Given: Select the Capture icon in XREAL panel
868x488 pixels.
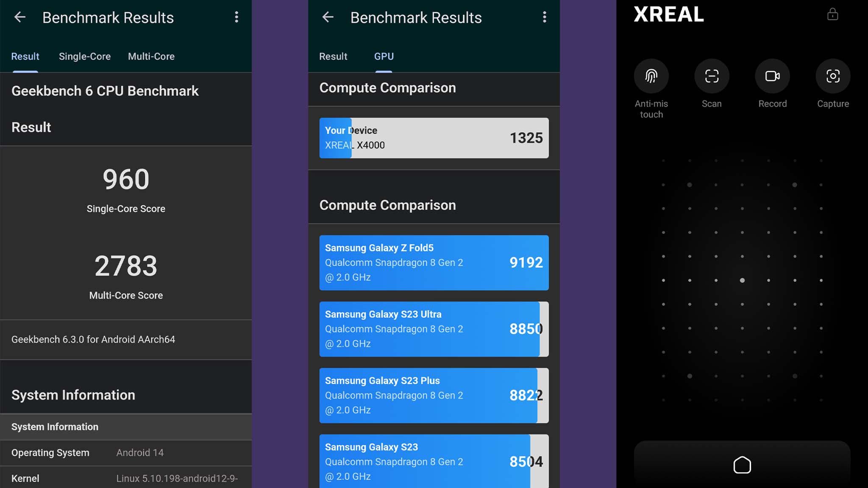Looking at the screenshot, I should (x=833, y=76).
